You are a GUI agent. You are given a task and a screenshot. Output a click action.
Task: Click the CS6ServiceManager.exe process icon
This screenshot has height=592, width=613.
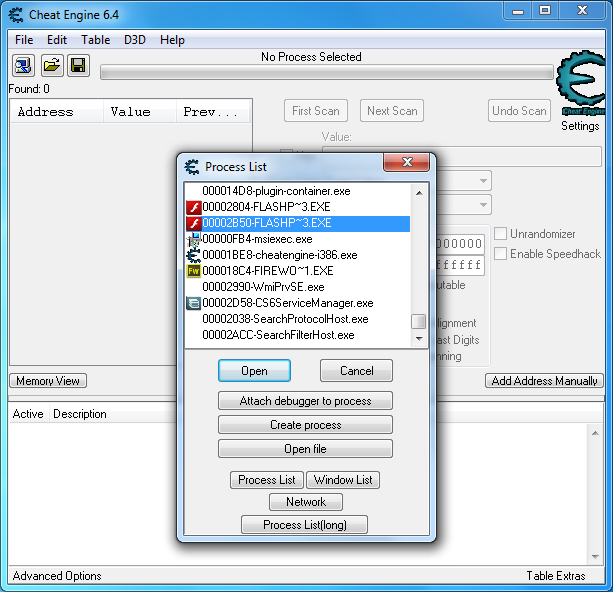[x=194, y=303]
